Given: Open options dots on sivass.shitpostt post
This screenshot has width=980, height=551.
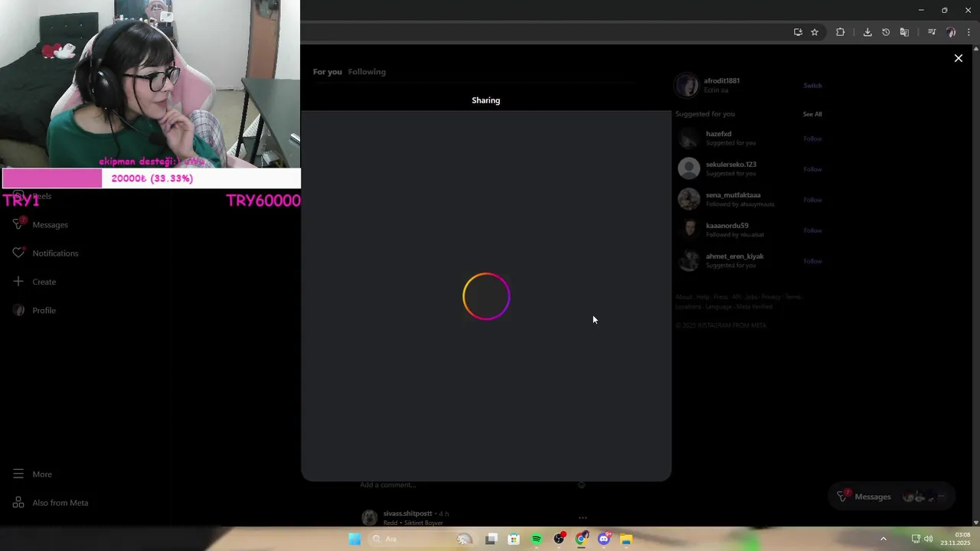Looking at the screenshot, I should (x=583, y=517).
